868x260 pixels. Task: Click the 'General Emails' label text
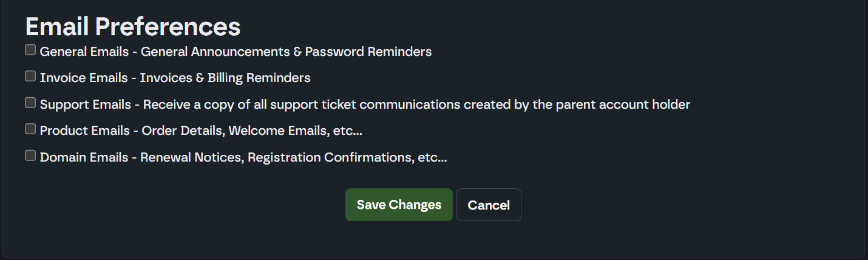click(x=84, y=52)
